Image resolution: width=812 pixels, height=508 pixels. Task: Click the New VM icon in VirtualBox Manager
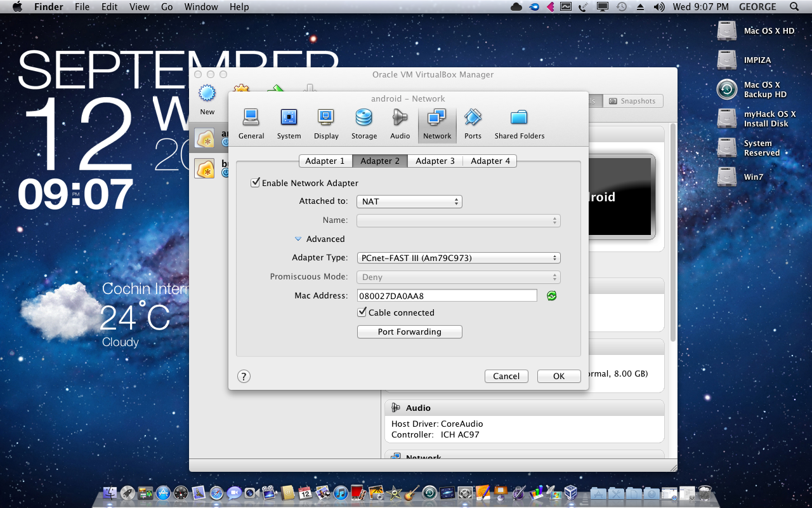207,100
